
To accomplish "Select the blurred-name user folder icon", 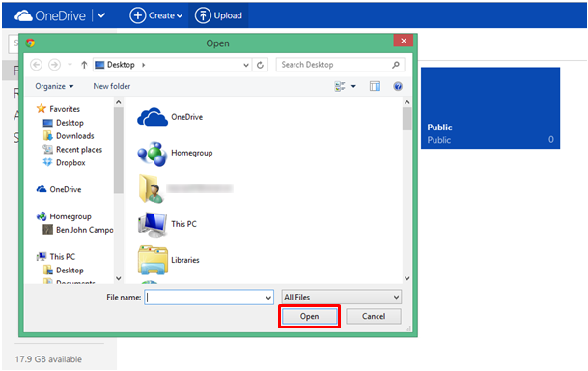I will [x=152, y=188].
